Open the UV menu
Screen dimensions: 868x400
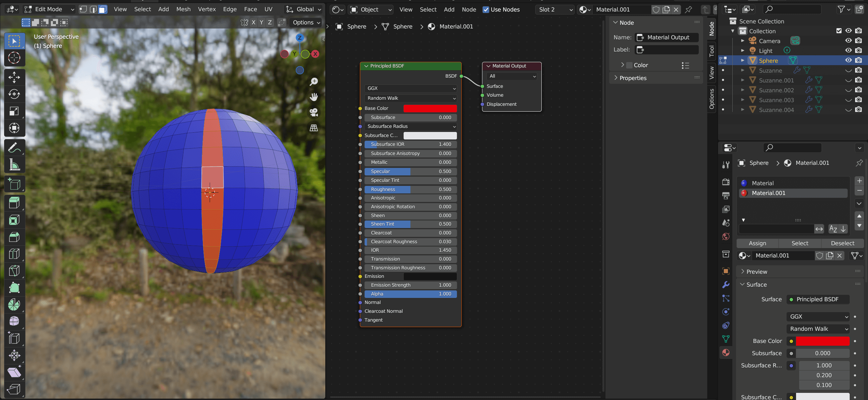268,9
